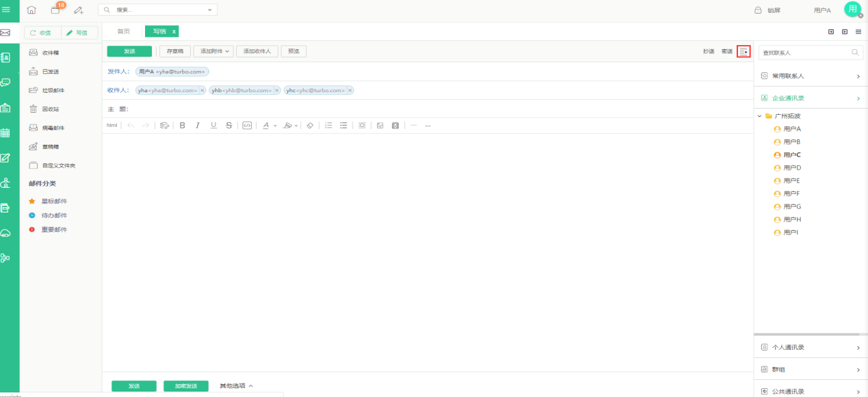Insert an image into the email body
868x397 pixels.
point(380,126)
